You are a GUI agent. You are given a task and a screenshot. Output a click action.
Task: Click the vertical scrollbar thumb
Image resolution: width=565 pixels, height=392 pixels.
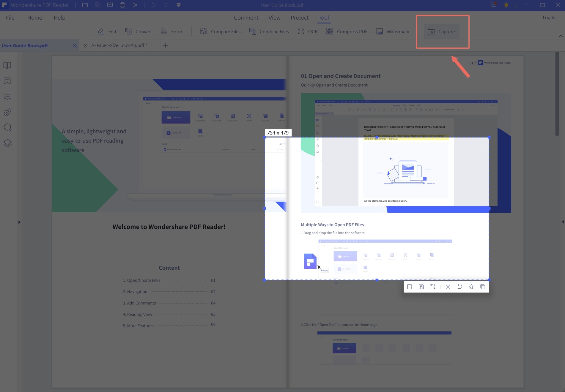coord(557,94)
